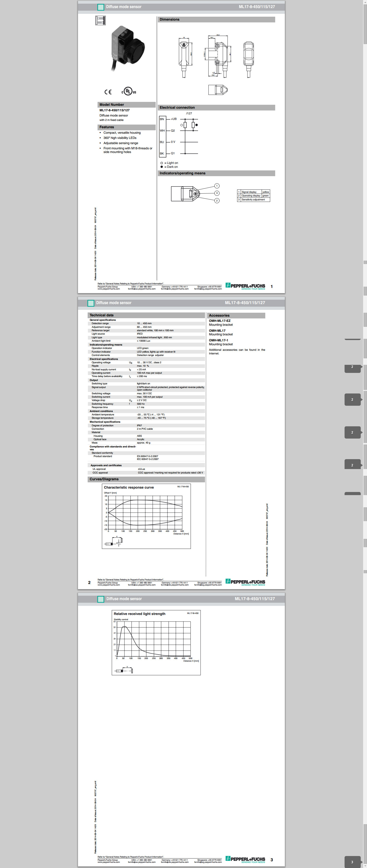The height and width of the screenshot is (868, 367).
Task: Click the CE conformity mark
Action: click(x=108, y=92)
